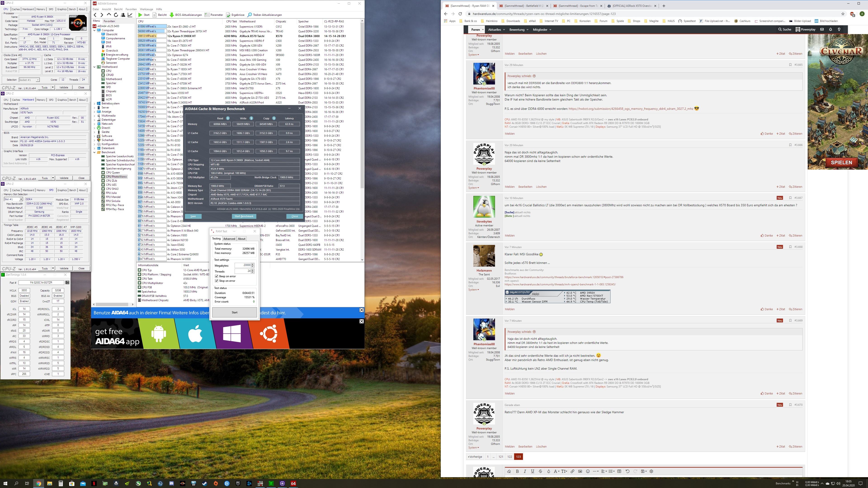Collapse Benchmark node in AIDA64 tree
The height and width of the screenshot is (488, 868).
click(x=95, y=152)
